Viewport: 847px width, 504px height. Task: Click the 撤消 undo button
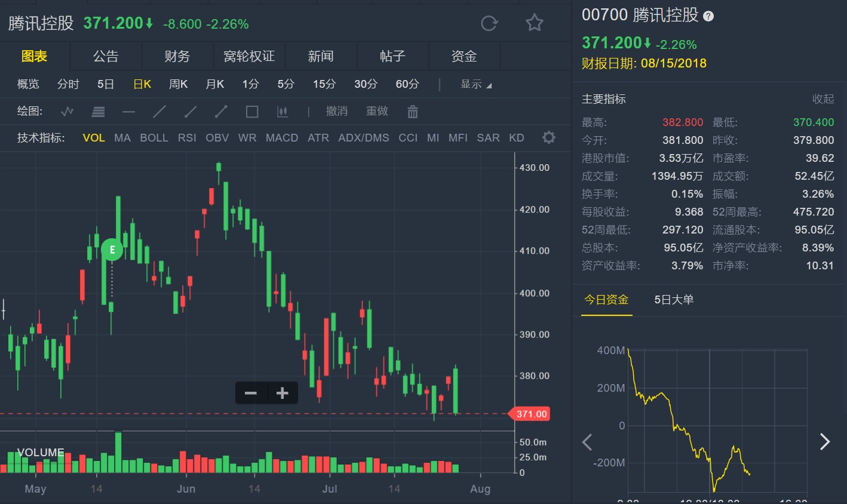click(x=337, y=112)
